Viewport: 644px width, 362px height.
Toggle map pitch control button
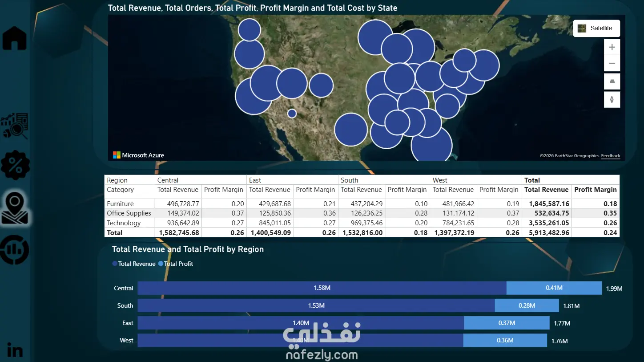612,81
